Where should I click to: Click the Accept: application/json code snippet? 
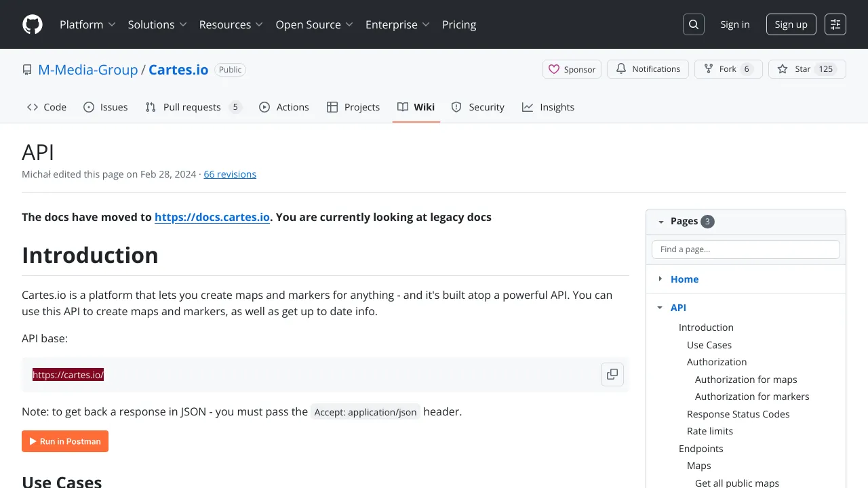(x=366, y=412)
